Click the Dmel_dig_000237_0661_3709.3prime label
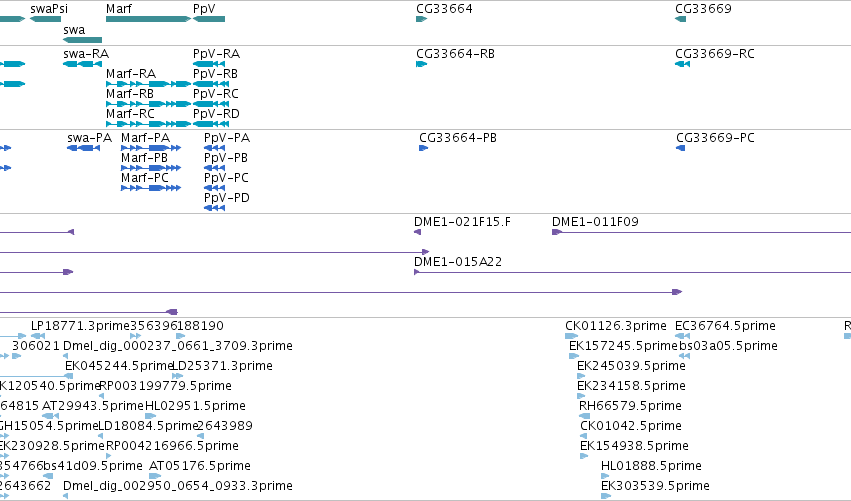 178,346
